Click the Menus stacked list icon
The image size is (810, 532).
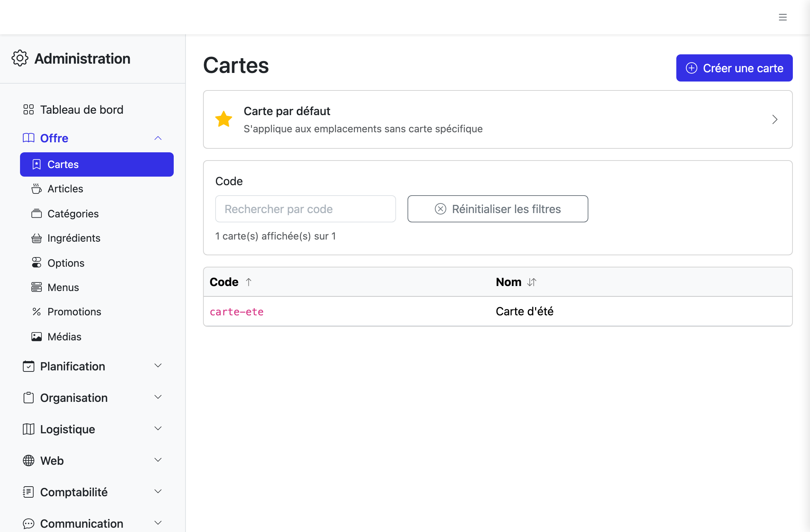click(x=36, y=287)
